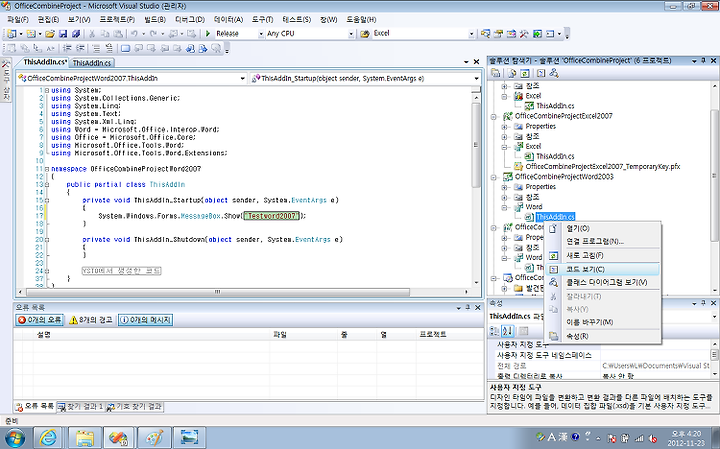This screenshot has width=720, height=449.
Task: Toggle the 8 warnings filter button
Action: coord(91,320)
